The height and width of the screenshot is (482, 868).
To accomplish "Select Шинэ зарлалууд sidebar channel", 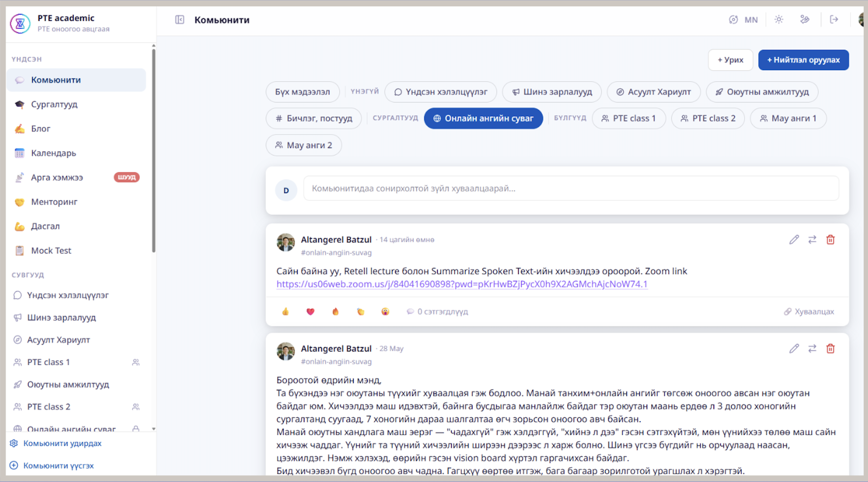I will pos(76,317).
